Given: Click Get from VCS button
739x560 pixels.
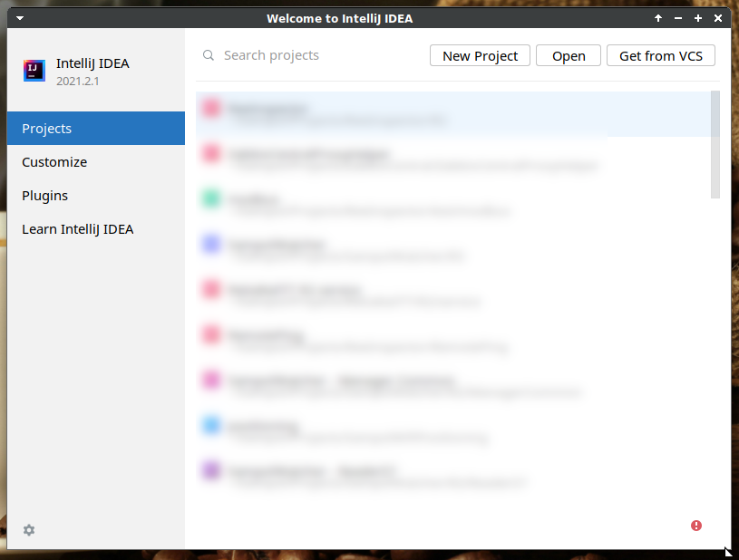Looking at the screenshot, I should [661, 55].
